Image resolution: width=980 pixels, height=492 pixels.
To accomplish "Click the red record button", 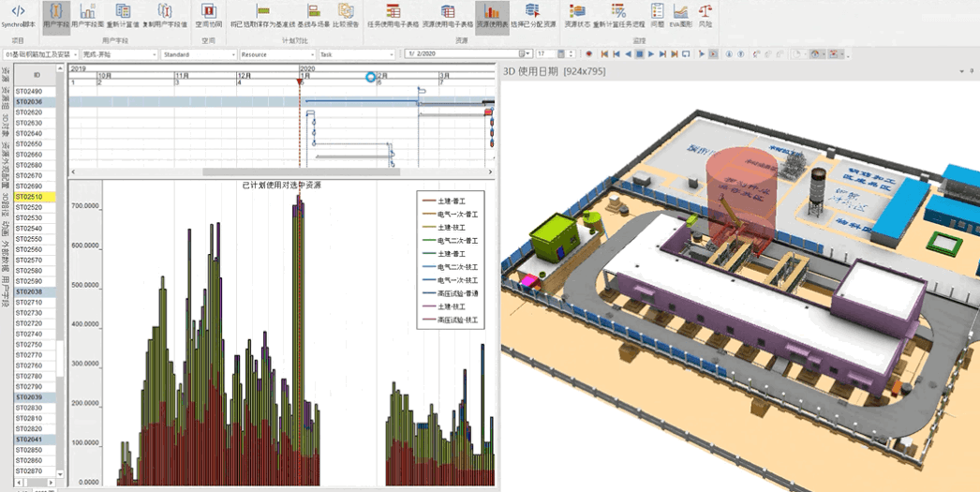I will pos(588,54).
